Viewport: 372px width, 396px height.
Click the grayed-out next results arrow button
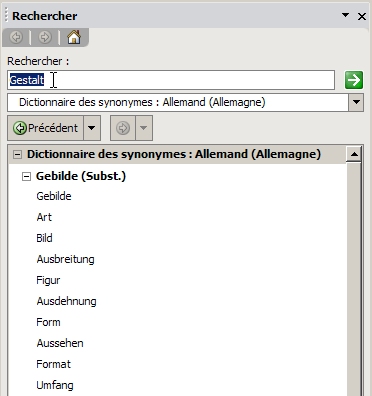point(123,128)
